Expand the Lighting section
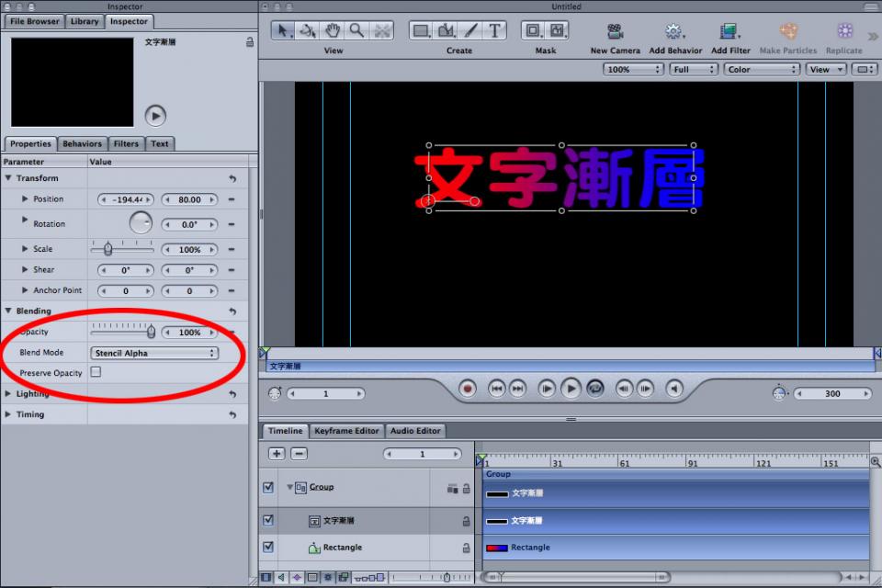The height and width of the screenshot is (588, 882). pyautogui.click(x=8, y=393)
